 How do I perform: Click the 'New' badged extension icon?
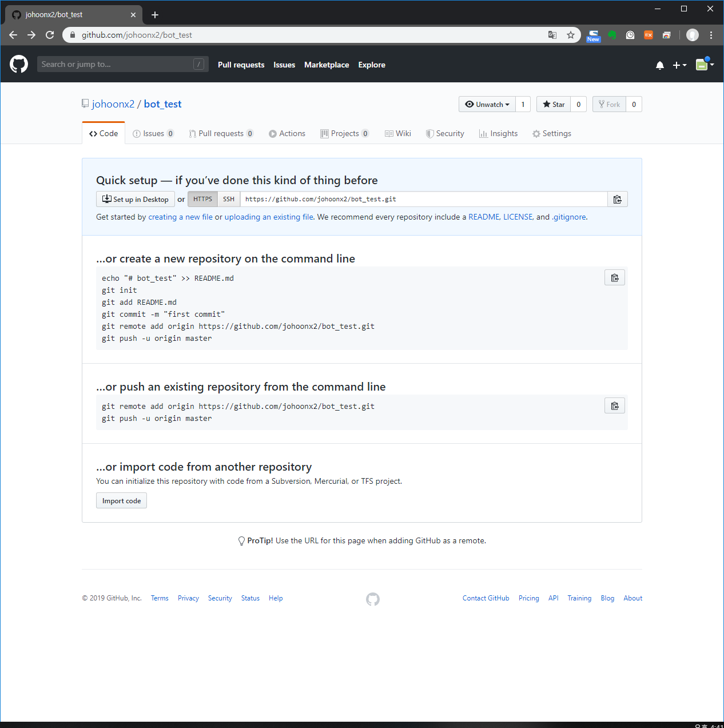(x=594, y=35)
